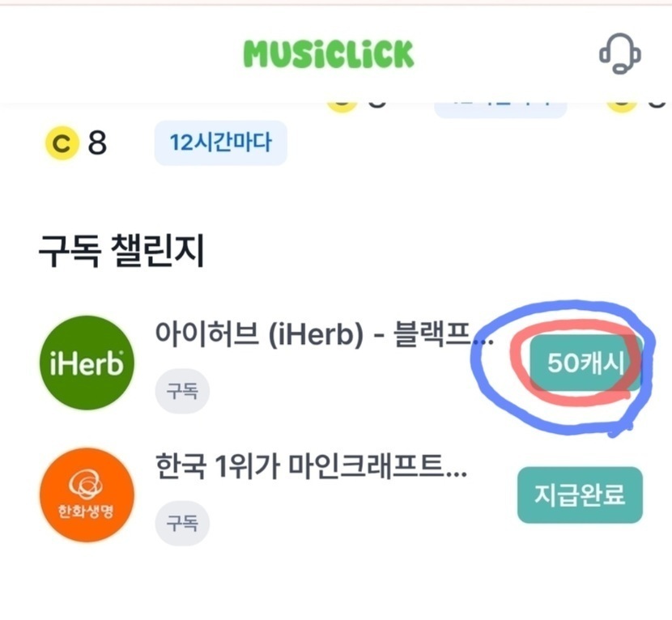Viewport: 672px width, 620px height.
Task: Tap the coin balance number 8
Action: (97, 145)
